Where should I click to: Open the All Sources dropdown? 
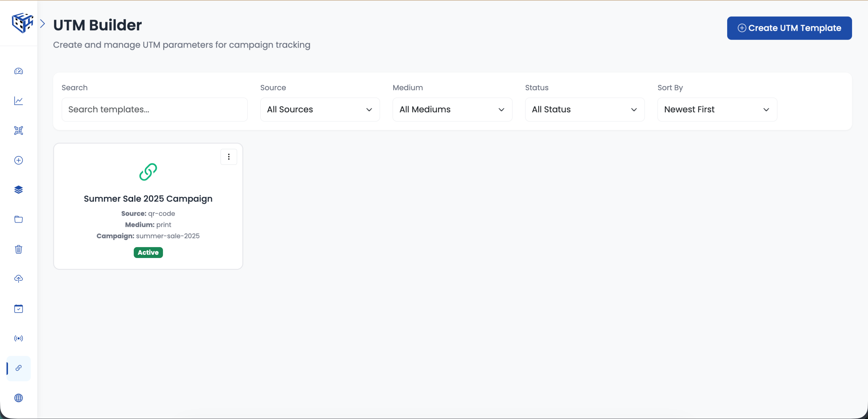pyautogui.click(x=320, y=109)
